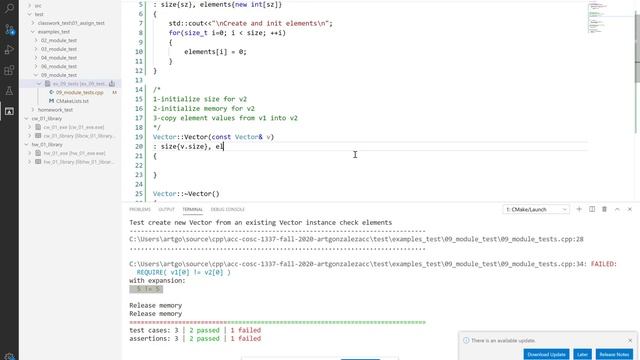Open the Run and Debug view

(9, 50)
